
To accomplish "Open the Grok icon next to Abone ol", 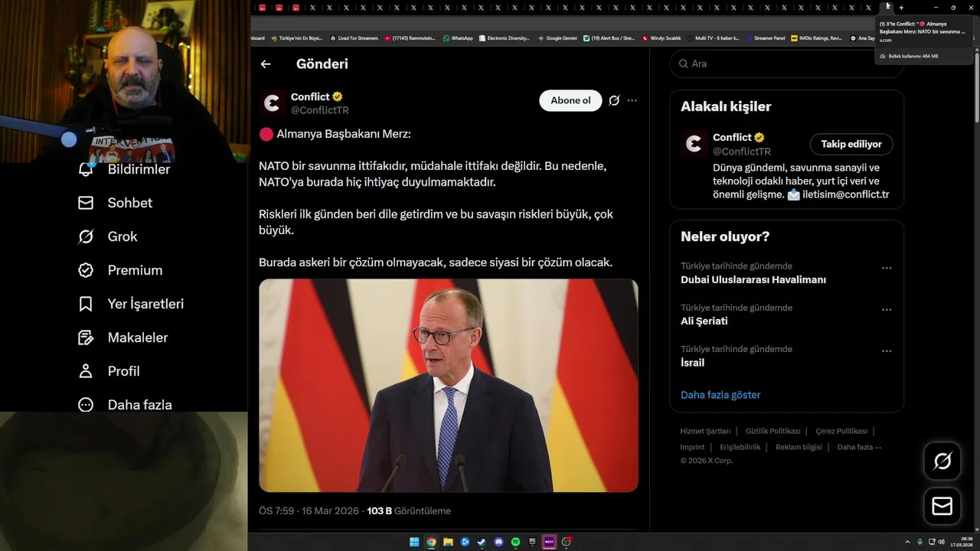I will (x=614, y=100).
